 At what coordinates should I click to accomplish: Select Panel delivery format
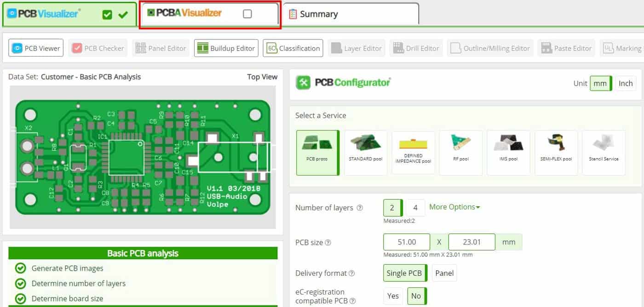[444, 273]
